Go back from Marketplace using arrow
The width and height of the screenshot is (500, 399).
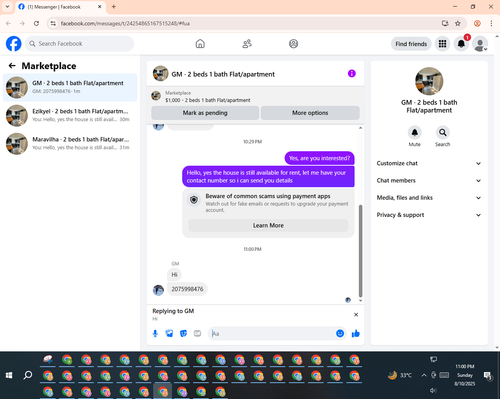12,66
